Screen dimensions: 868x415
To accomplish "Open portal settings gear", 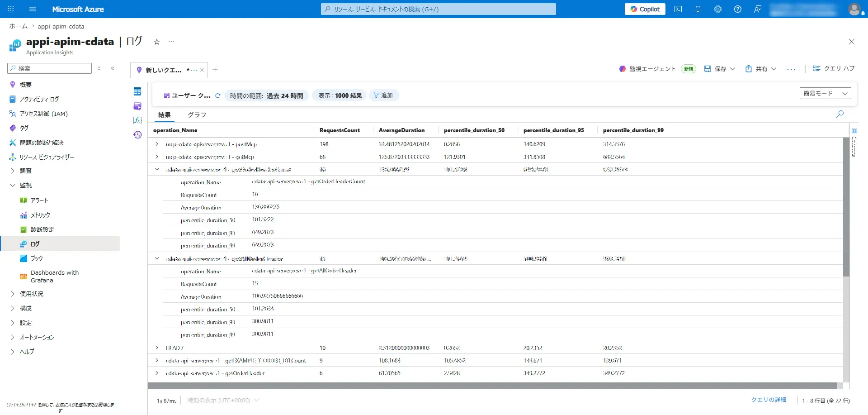I will (718, 9).
